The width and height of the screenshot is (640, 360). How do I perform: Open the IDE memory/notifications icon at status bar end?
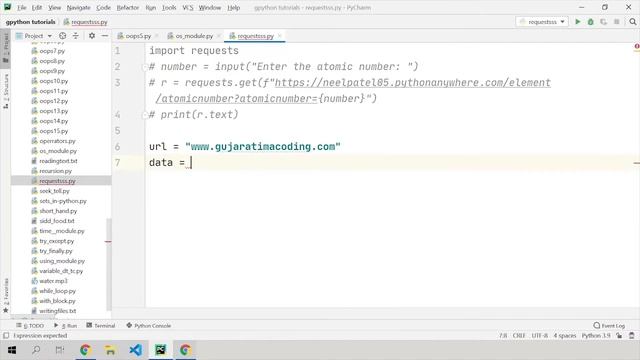[x=632, y=336]
